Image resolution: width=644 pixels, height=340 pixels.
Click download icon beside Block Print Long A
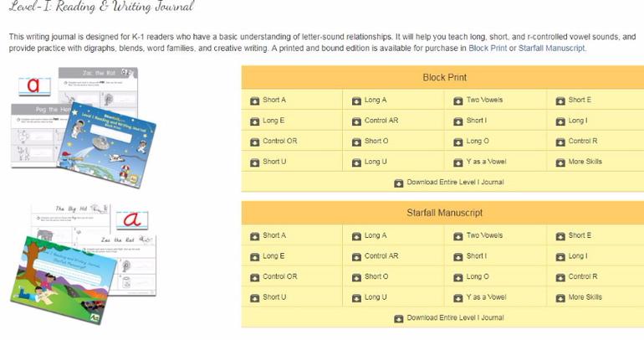(x=357, y=100)
